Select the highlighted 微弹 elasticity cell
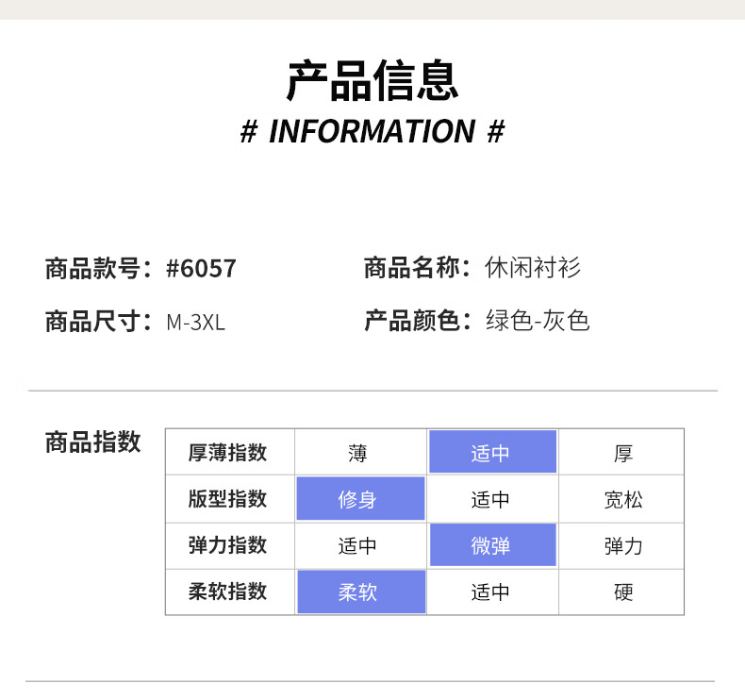745x700 pixels. point(491,545)
